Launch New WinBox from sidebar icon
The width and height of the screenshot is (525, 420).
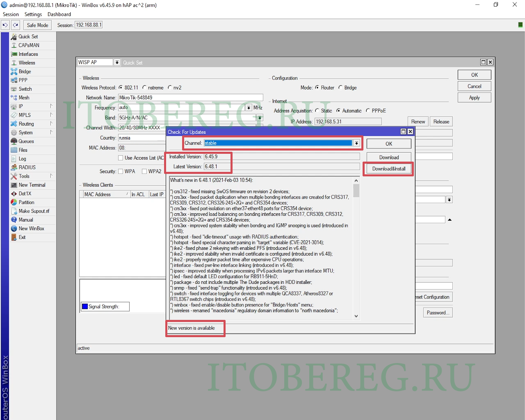(14, 228)
